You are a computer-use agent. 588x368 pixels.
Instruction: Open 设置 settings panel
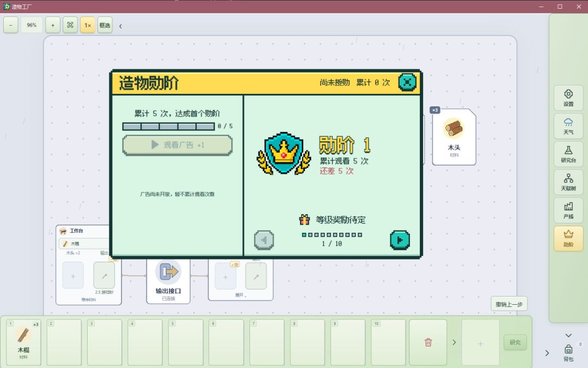click(568, 98)
